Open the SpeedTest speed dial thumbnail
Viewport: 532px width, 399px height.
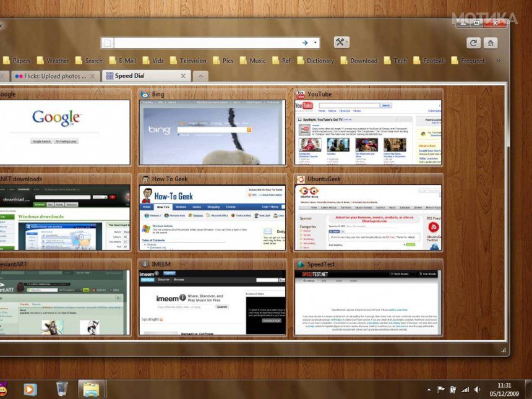tap(368, 302)
